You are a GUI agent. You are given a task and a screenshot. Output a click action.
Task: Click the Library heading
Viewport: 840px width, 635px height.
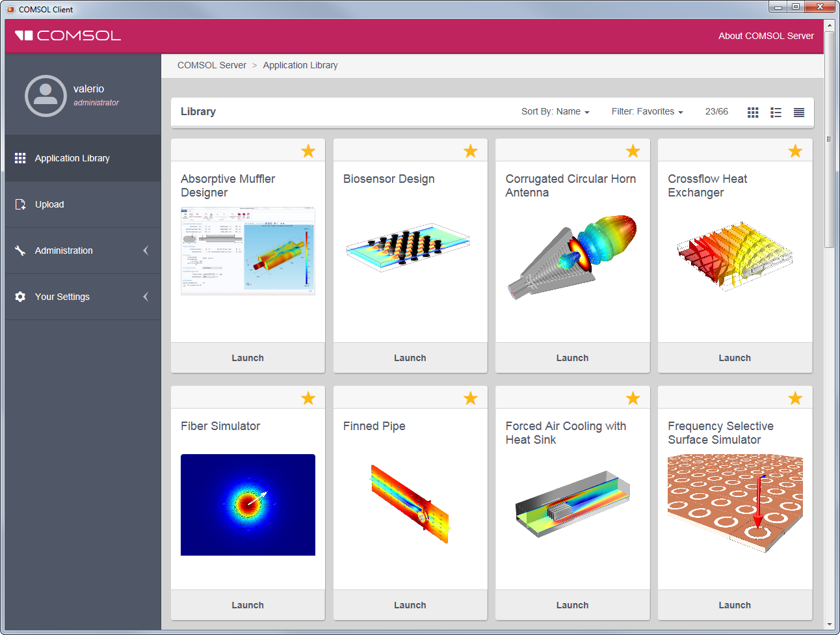click(198, 112)
